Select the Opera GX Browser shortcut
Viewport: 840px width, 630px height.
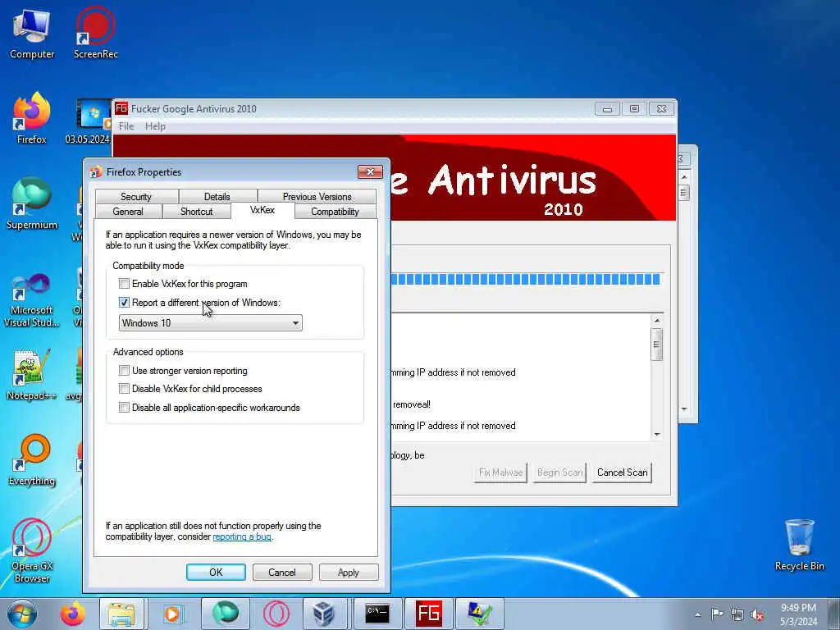pyautogui.click(x=32, y=551)
